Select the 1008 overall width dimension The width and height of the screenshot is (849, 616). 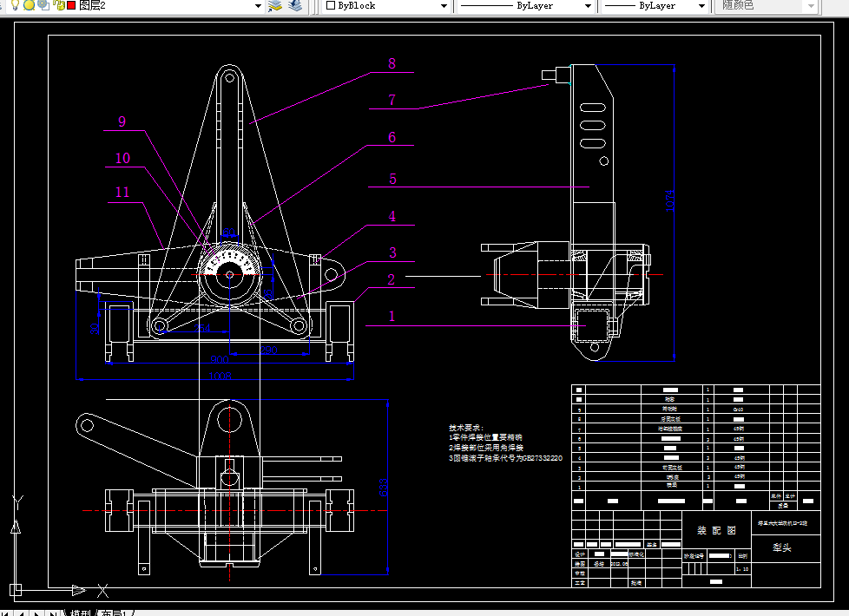(x=220, y=376)
